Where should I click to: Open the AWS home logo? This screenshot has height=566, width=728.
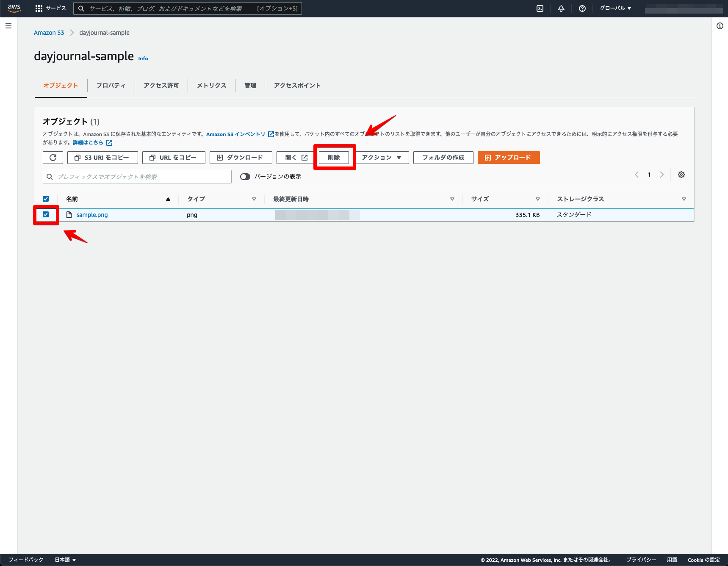(14, 8)
